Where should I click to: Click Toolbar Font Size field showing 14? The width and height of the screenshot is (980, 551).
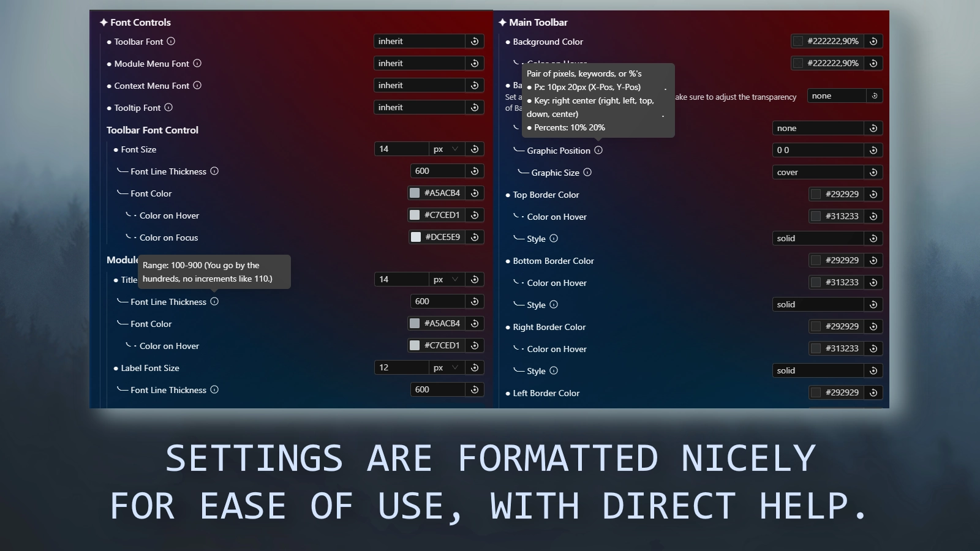(401, 149)
